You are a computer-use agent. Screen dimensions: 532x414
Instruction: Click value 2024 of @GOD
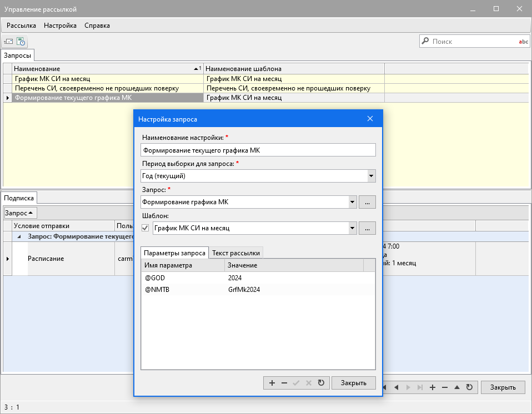pos(235,278)
